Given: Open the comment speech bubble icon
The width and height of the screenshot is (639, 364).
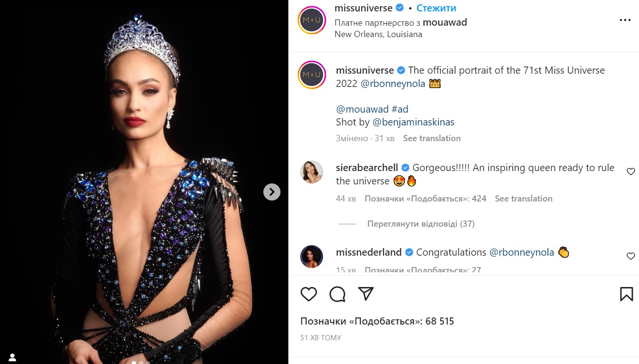Looking at the screenshot, I should click(337, 294).
